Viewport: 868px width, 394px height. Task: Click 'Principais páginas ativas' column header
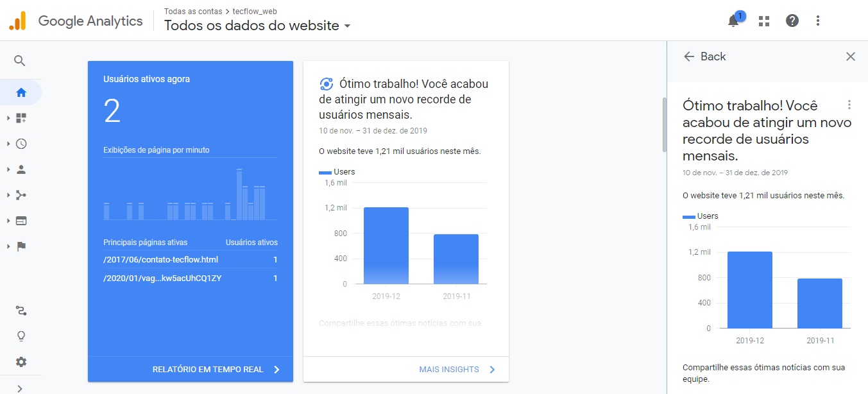[146, 243]
